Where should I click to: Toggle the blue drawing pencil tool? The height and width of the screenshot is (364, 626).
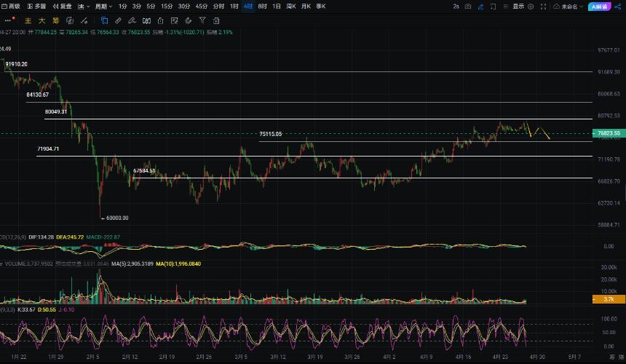tap(480, 7)
